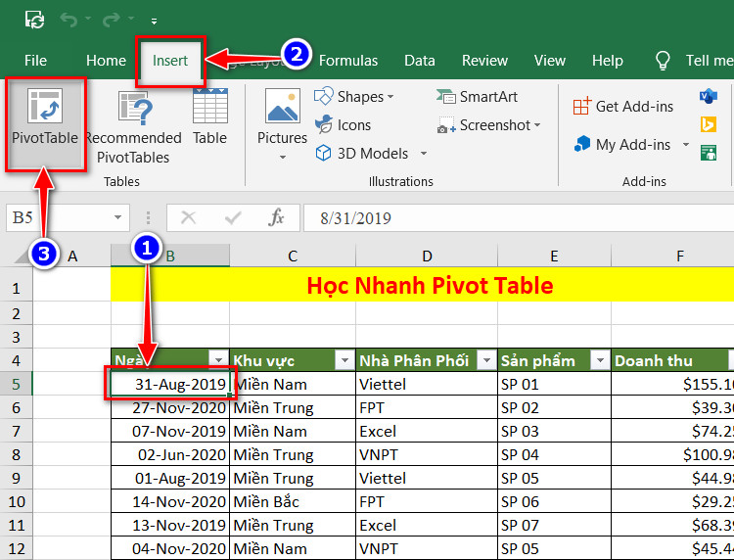Open the Ngày column filter dropdown

[x=218, y=360]
